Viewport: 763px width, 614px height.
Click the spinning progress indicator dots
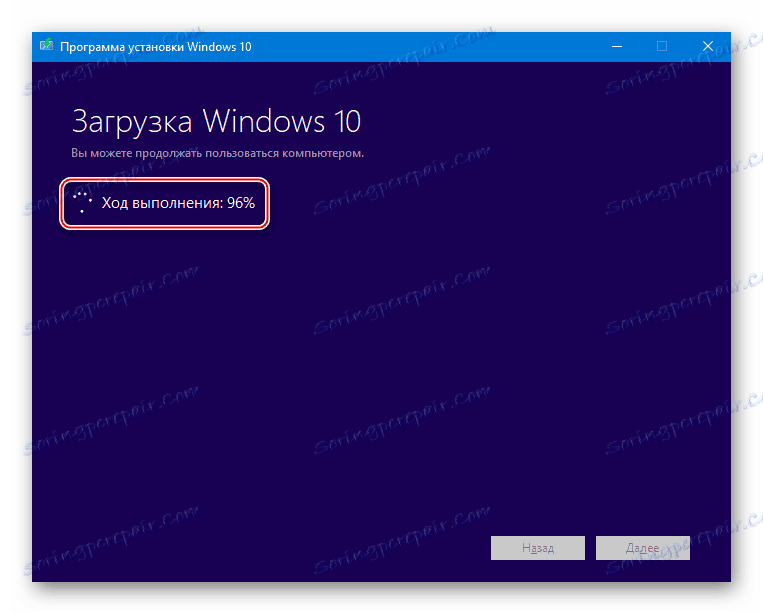82,202
